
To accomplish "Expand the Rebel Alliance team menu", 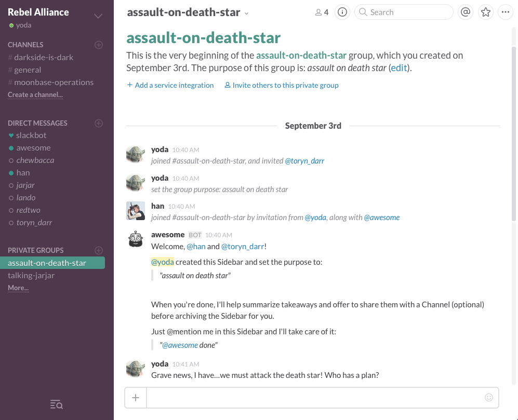I will (98, 16).
